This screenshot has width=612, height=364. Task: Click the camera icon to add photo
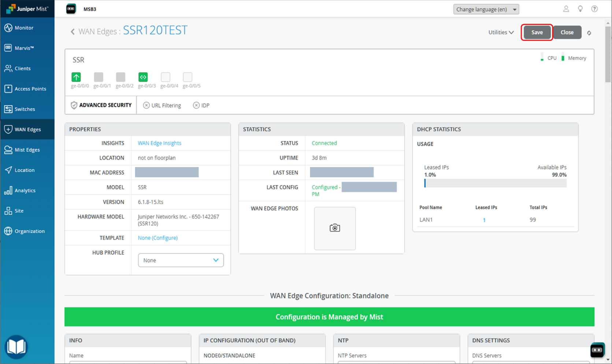[x=335, y=228]
